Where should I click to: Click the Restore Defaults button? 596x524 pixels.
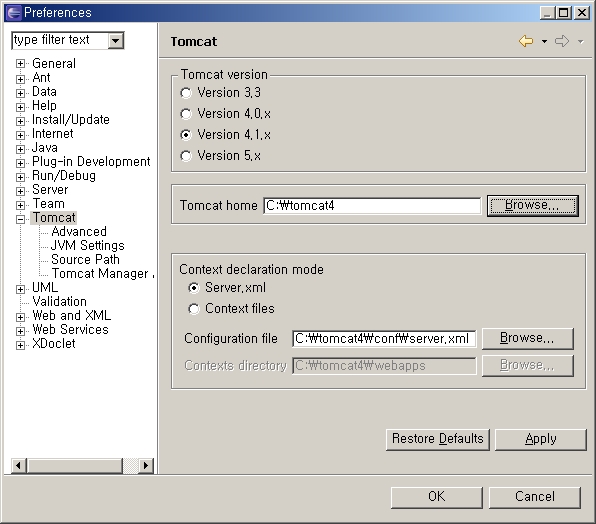pyautogui.click(x=437, y=439)
